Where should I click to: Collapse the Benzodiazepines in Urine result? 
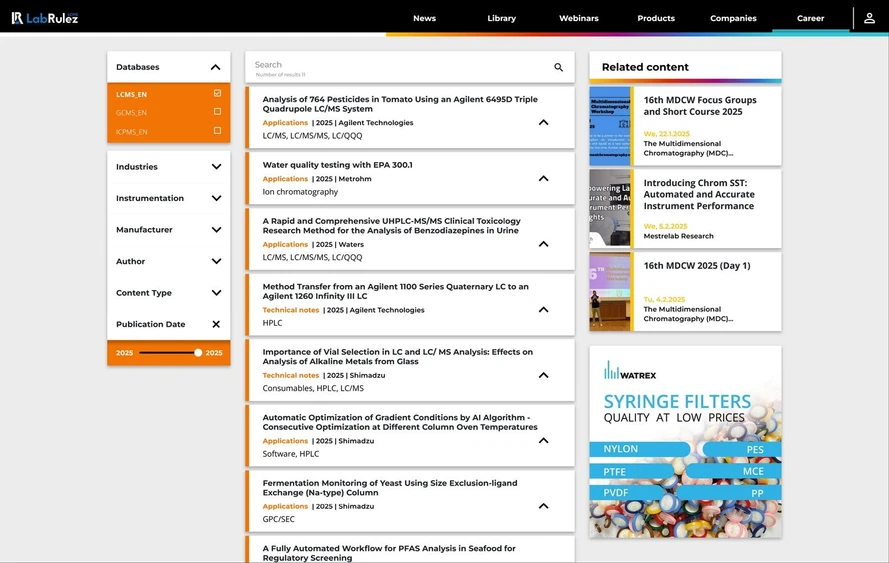543,244
